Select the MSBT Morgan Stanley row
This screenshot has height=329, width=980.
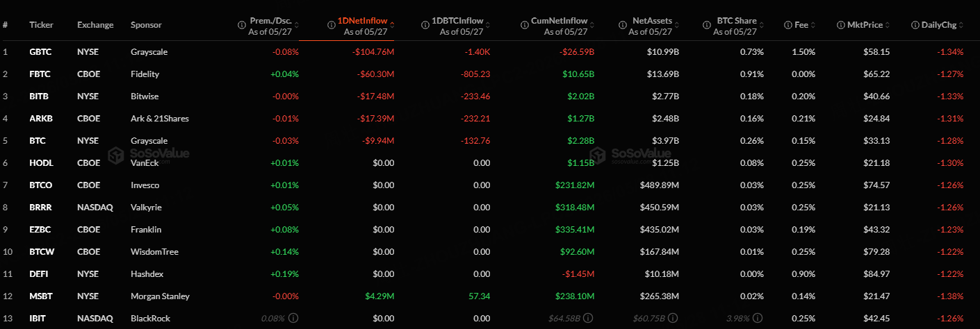pos(490,296)
